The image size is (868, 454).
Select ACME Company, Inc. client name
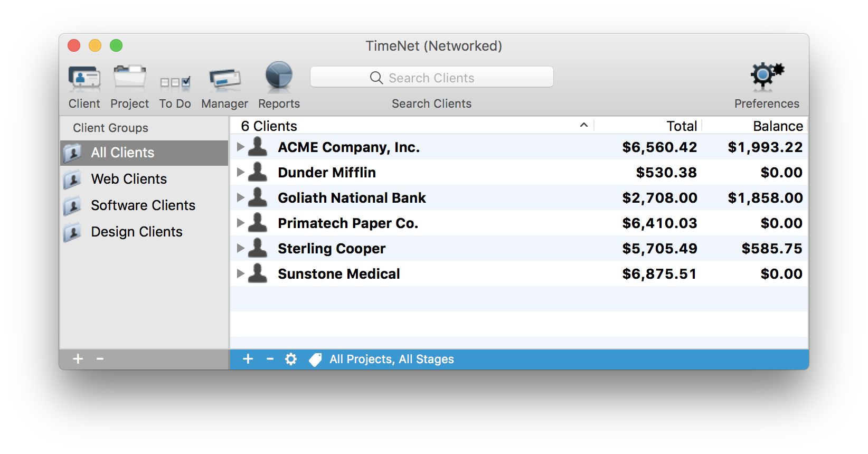click(x=349, y=147)
